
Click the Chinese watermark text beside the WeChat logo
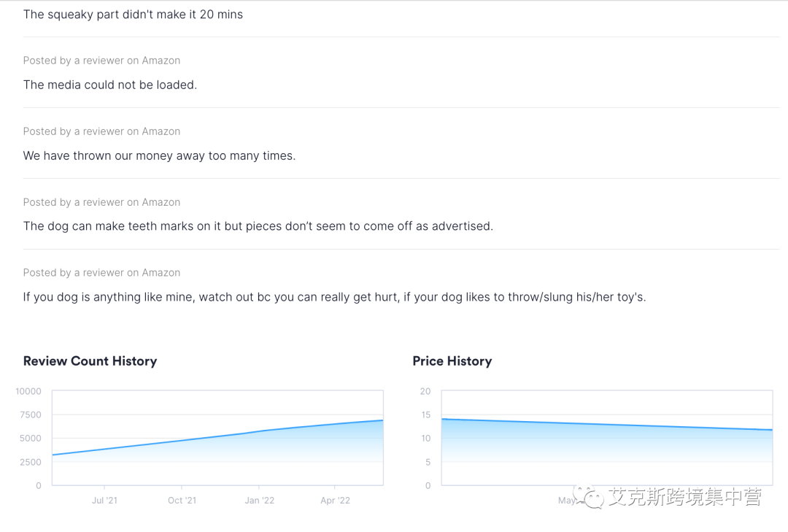(685, 497)
